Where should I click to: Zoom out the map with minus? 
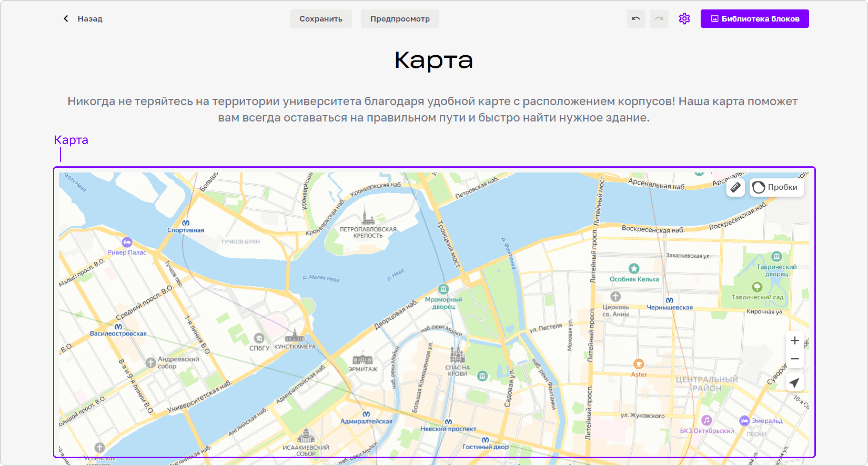point(795,359)
